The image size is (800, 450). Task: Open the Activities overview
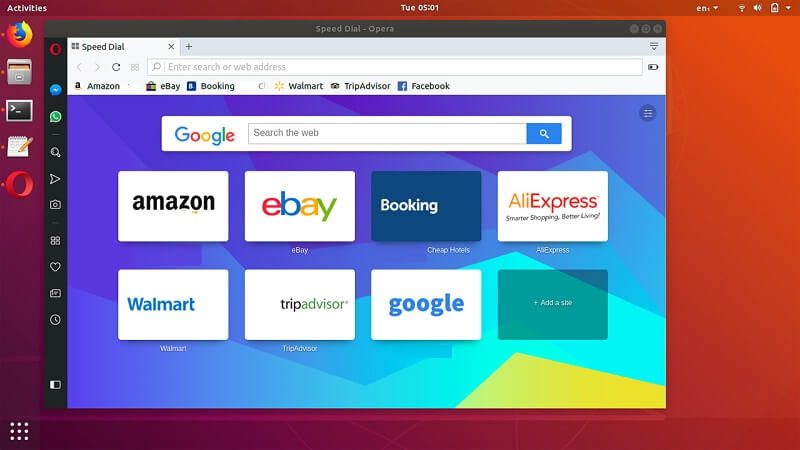(x=27, y=8)
